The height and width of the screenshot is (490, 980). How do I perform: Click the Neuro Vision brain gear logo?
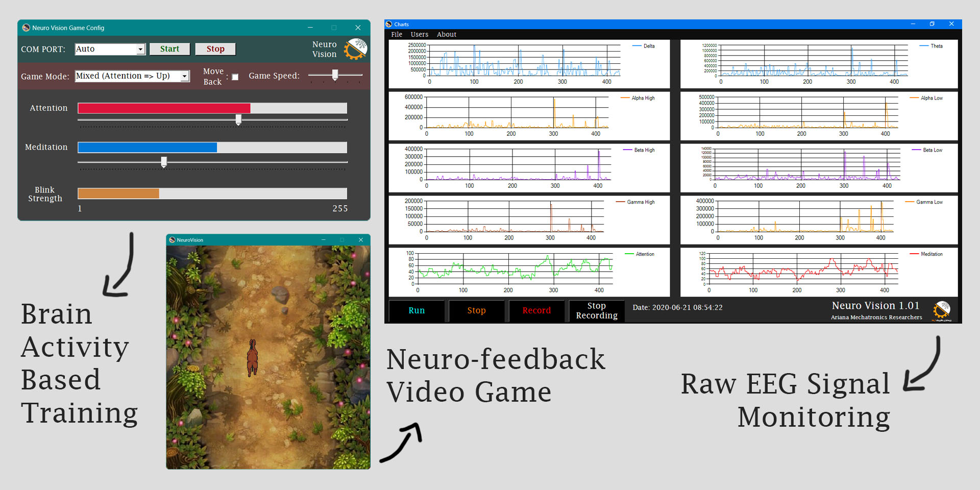355,49
